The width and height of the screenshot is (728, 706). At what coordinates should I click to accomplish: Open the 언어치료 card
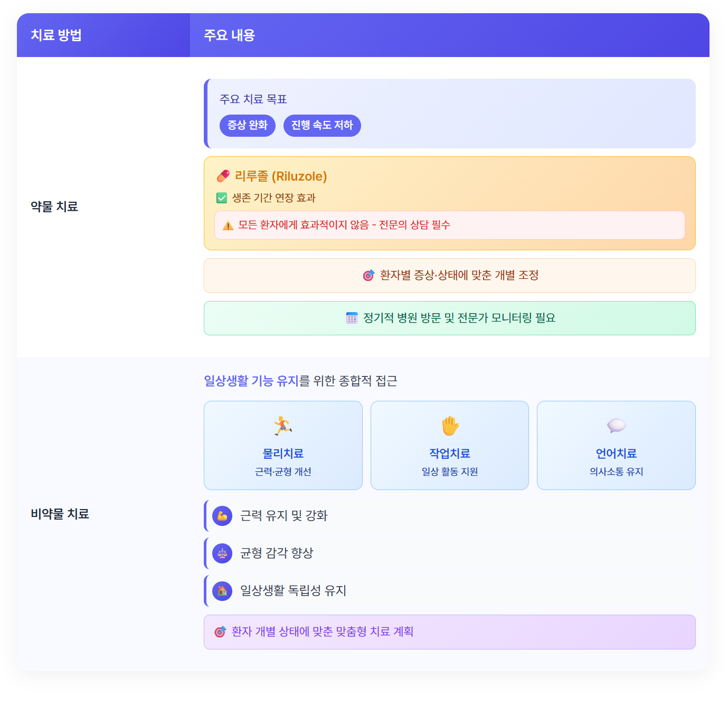click(616, 445)
